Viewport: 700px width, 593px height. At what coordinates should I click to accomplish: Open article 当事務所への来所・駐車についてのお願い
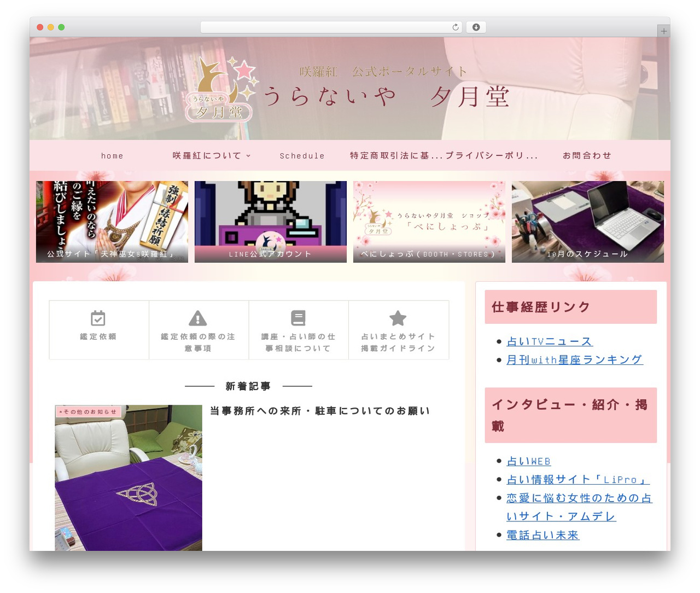pyautogui.click(x=320, y=411)
